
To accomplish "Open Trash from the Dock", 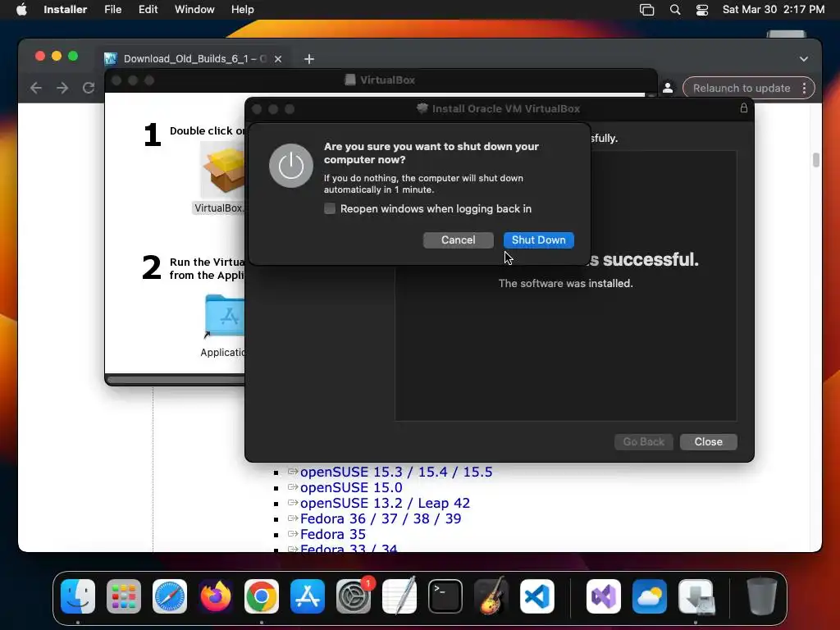I will point(761,596).
